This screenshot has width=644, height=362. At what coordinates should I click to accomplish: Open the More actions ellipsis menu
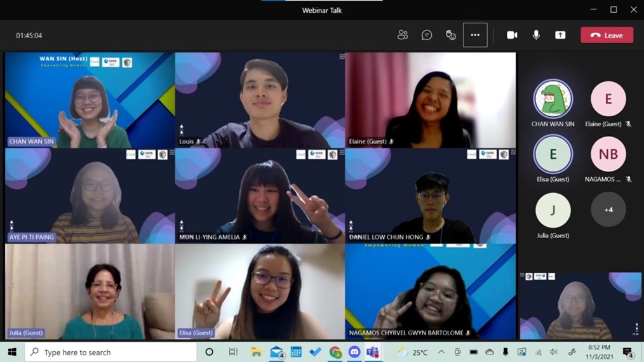475,36
